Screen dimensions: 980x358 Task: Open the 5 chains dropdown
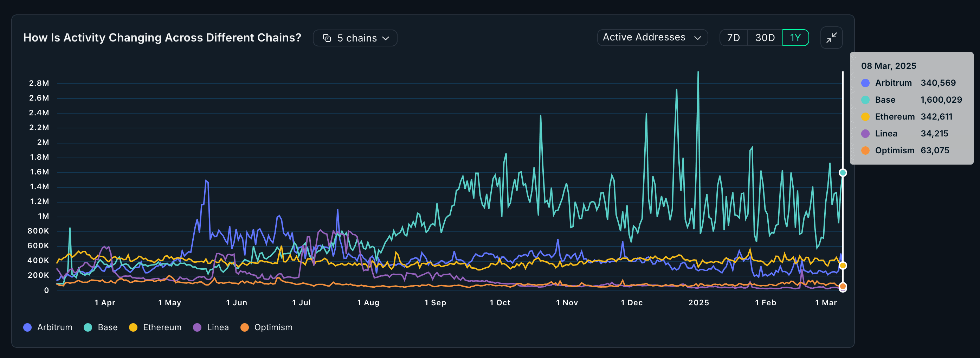(355, 38)
